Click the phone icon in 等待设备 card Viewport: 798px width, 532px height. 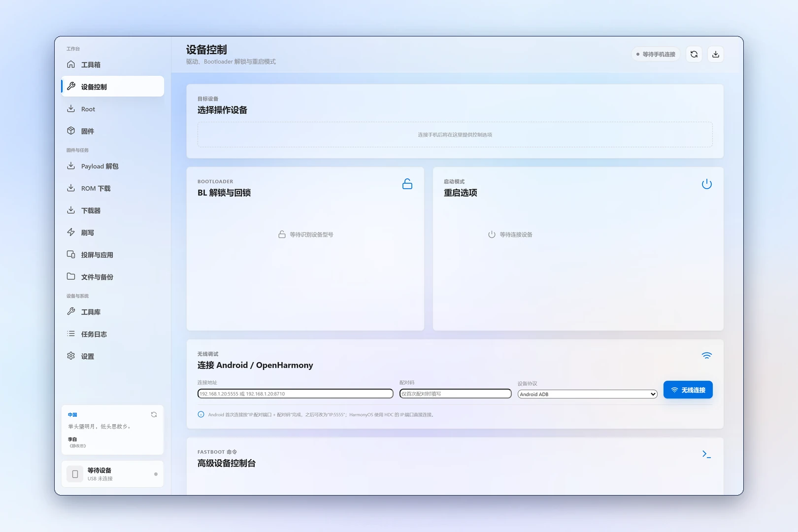pyautogui.click(x=75, y=474)
